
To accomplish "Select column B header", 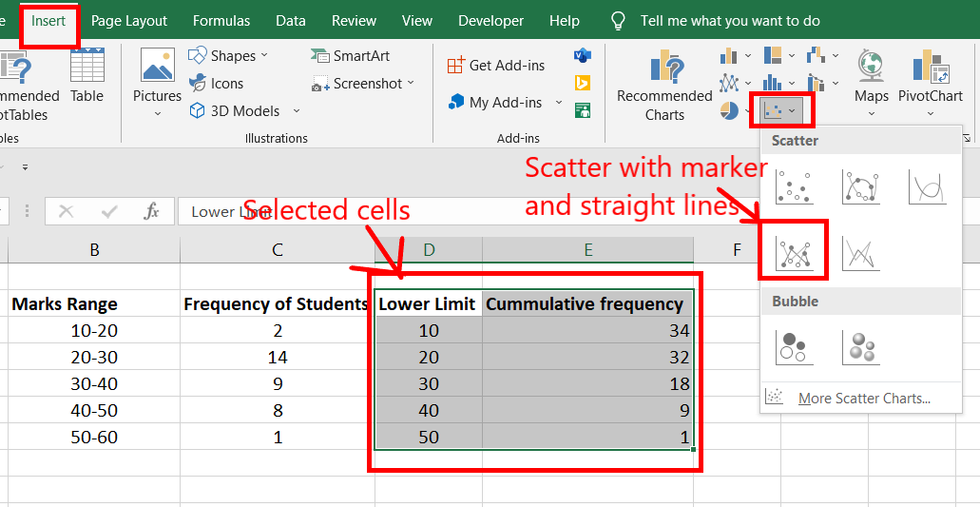I will pyautogui.click(x=94, y=250).
